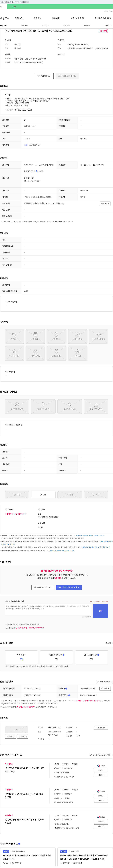The width and height of the screenshot is (113, 868).
Task: Click the 주택자금 지원 benefit icon
Action: [14, 353]
